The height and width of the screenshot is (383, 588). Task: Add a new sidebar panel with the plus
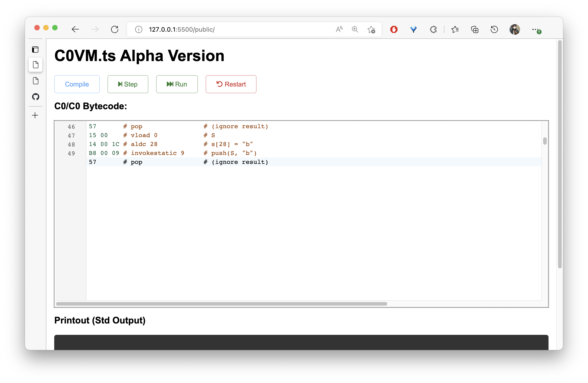35,115
